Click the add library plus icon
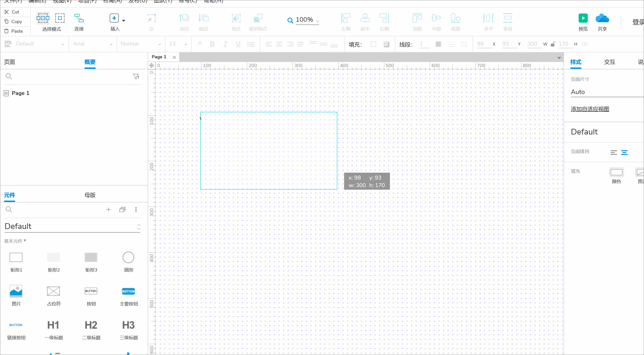 coord(108,210)
